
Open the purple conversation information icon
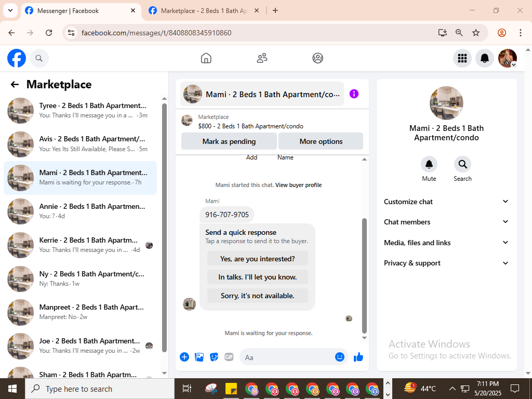coord(354,94)
